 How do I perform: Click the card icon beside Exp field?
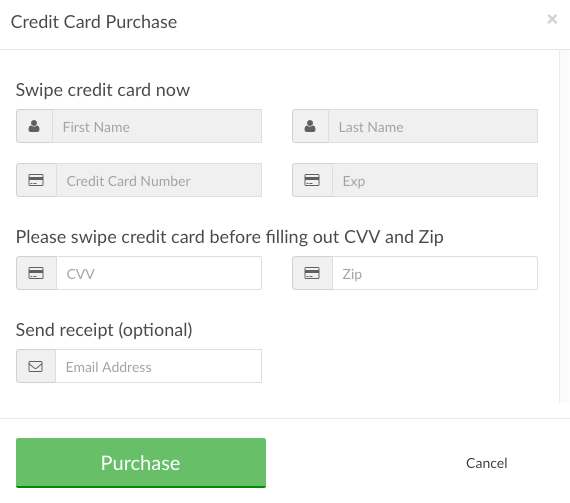click(312, 180)
